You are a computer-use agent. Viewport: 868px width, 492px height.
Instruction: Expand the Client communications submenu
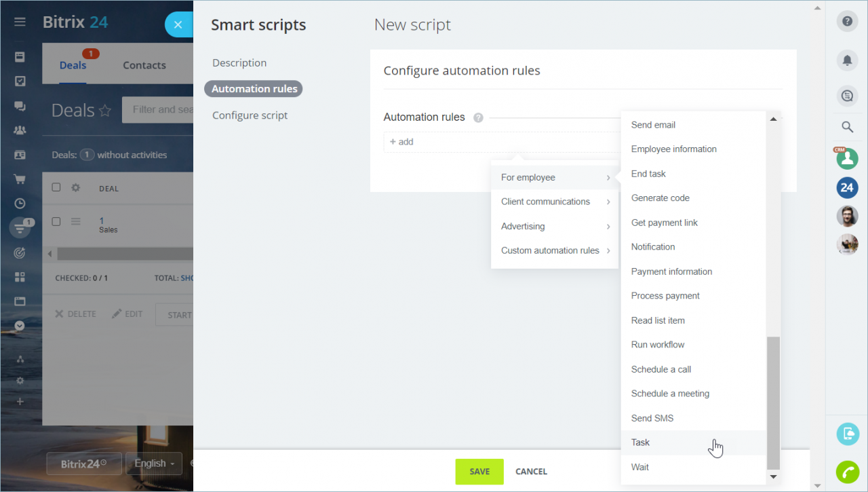555,202
